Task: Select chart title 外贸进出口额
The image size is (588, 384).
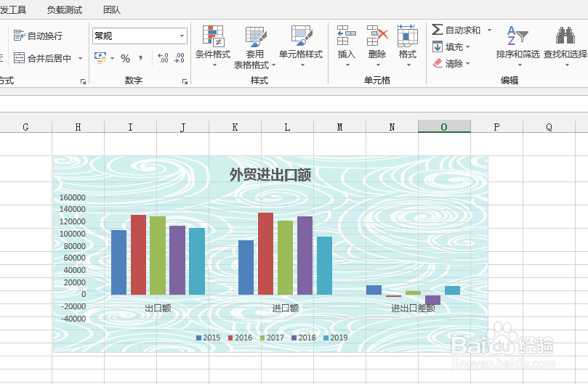Action: (x=270, y=175)
